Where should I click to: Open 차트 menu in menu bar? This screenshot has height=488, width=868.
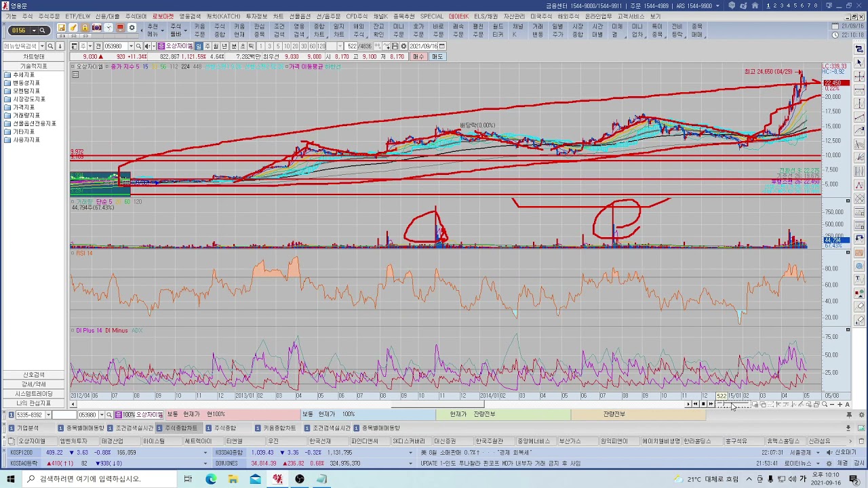278,16
